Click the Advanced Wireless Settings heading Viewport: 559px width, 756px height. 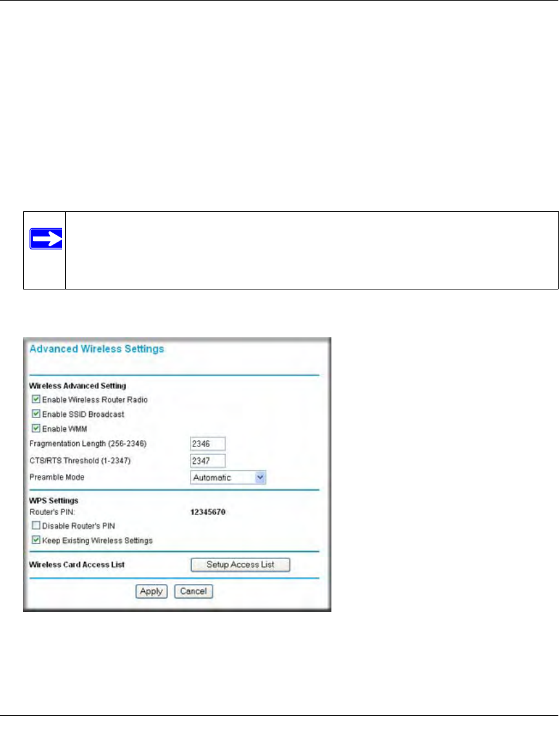click(x=97, y=348)
